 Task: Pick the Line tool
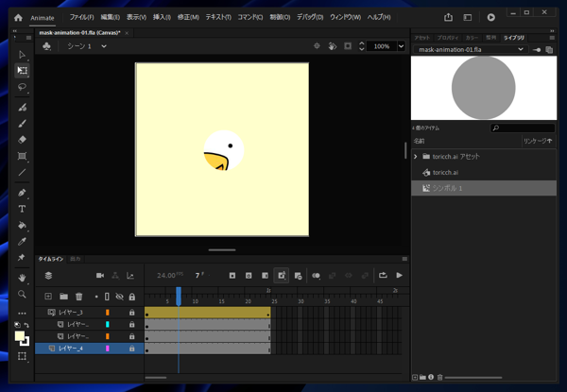tap(22, 173)
